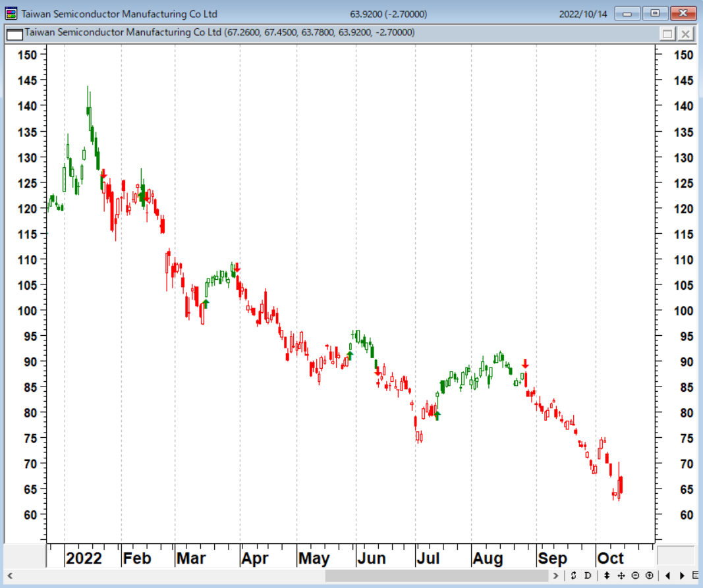Click the 63.9200 (-2.70000) price in title bar
Screen dimensions: 703x588
point(388,14)
